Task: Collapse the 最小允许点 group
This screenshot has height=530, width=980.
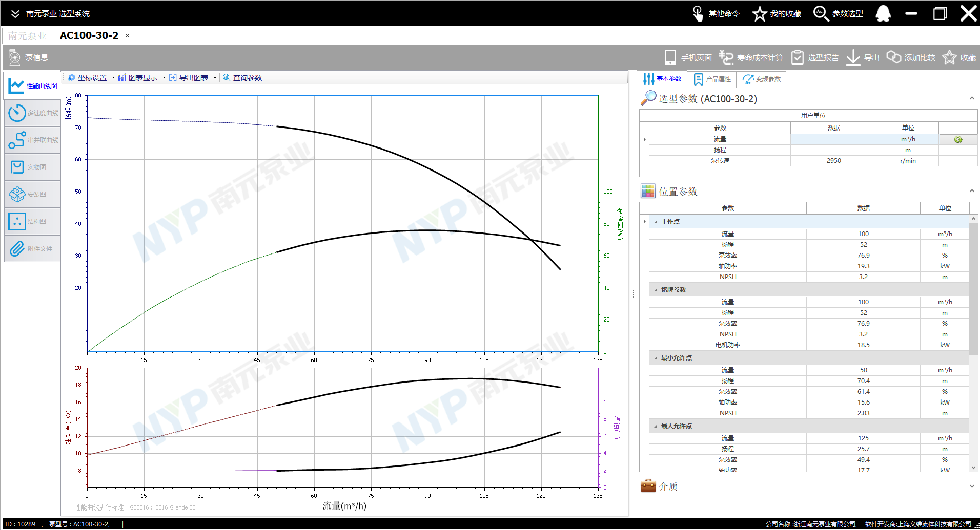Action: click(x=656, y=358)
